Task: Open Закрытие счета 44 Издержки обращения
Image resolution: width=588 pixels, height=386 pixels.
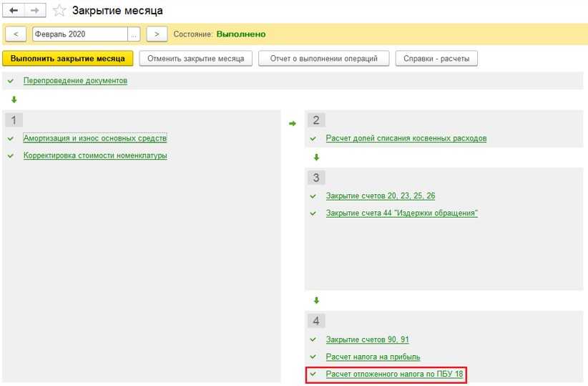Action: (x=401, y=213)
